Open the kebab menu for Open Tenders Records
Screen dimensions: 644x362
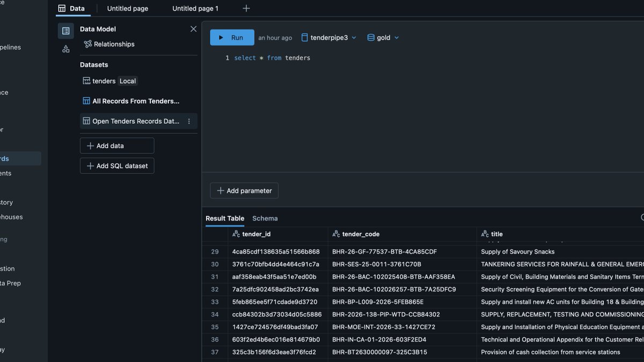pyautogui.click(x=189, y=121)
